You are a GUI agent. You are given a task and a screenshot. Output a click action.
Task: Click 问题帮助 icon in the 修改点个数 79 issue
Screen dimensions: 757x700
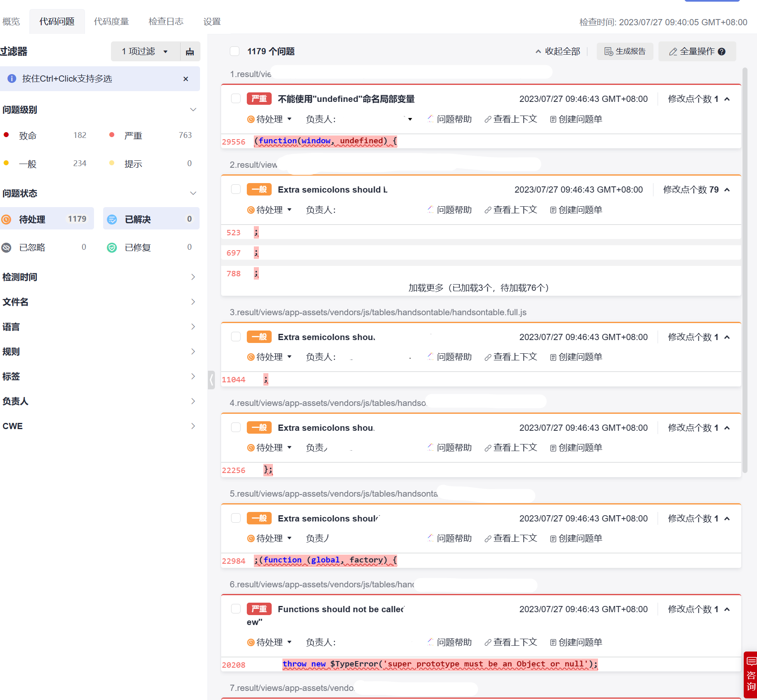tap(431, 210)
